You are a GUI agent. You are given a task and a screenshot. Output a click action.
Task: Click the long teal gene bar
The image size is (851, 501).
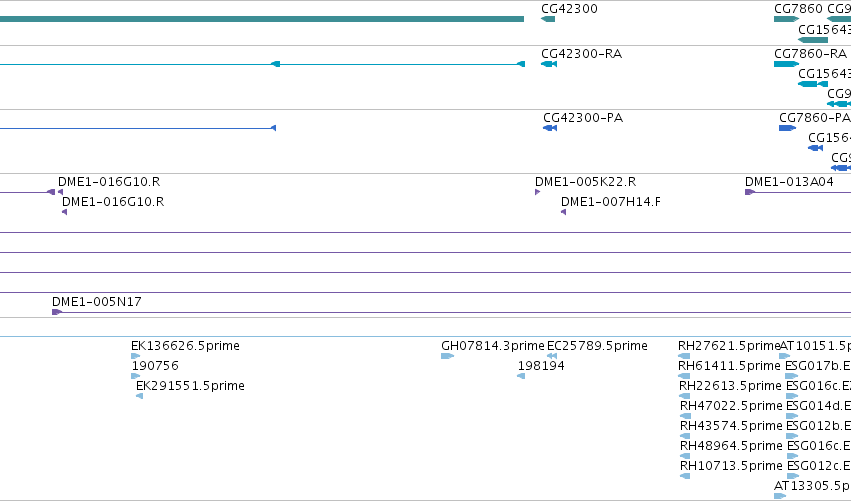[x=262, y=20]
